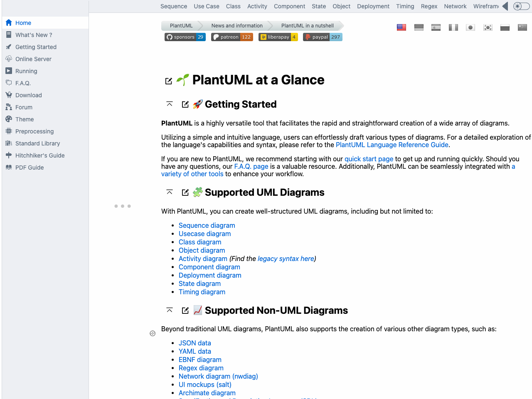Collapse the Supported UML Diagrams section
Screen dimensions: 532x399
tap(170, 192)
